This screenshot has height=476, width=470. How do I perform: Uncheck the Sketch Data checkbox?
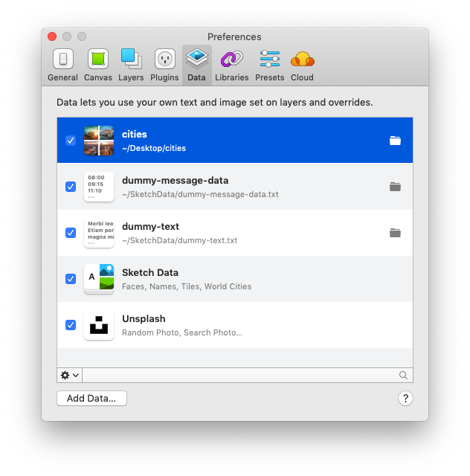(71, 279)
